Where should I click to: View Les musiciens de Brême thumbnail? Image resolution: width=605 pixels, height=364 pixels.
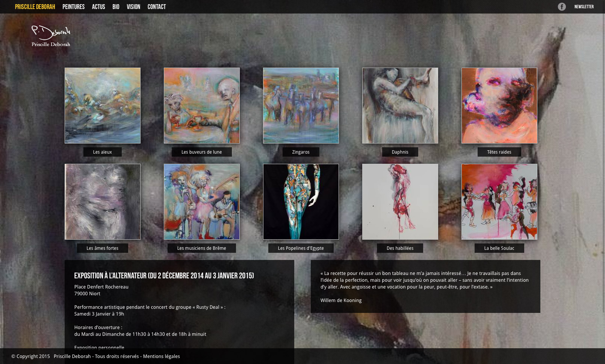pyautogui.click(x=202, y=202)
